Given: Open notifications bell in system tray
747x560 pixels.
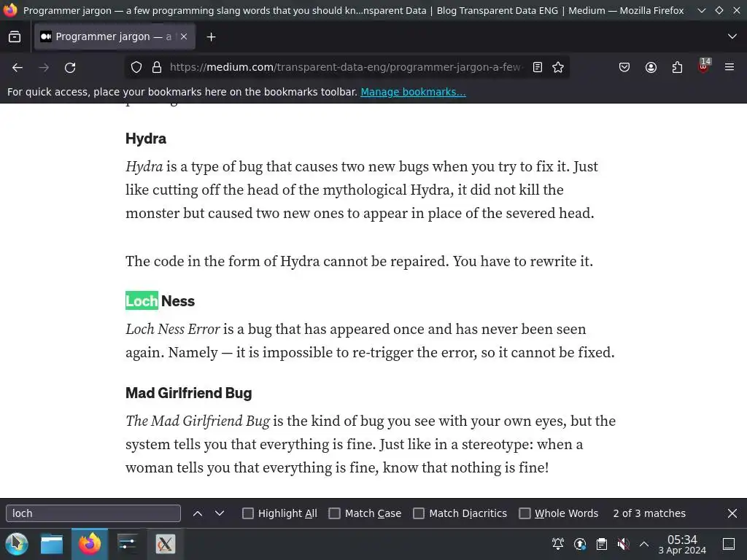Looking at the screenshot, I should (558, 544).
